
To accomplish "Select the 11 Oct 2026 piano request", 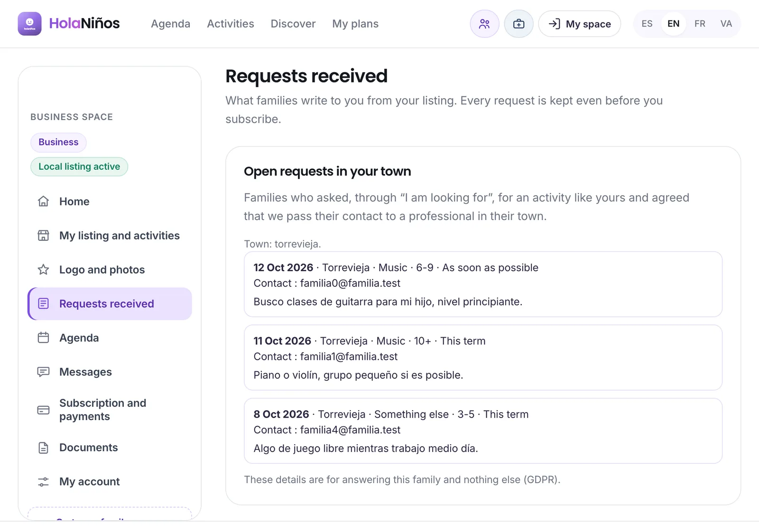I will tap(483, 358).
